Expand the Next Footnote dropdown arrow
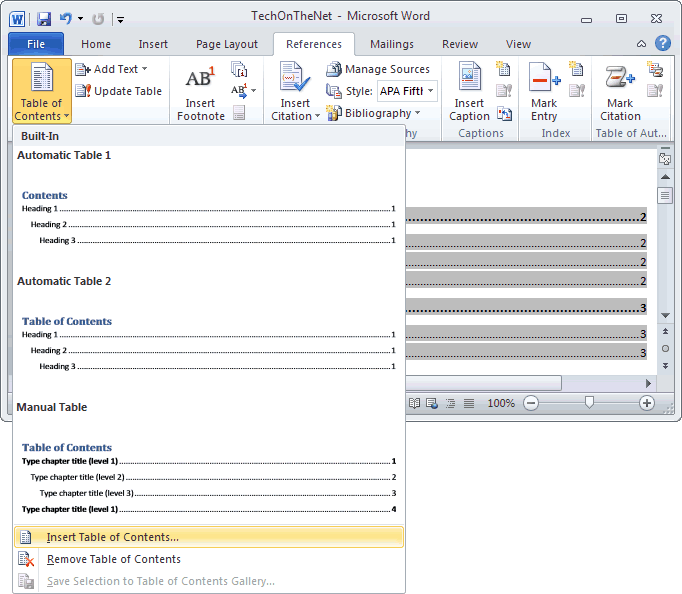 (254, 90)
